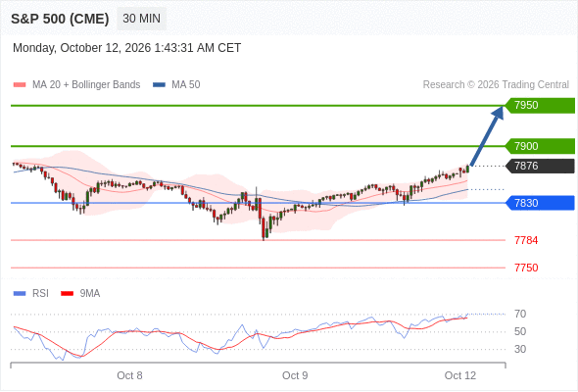The width and height of the screenshot is (578, 392).
Task: Click the 9MA red legend swatch
Action: point(67,294)
